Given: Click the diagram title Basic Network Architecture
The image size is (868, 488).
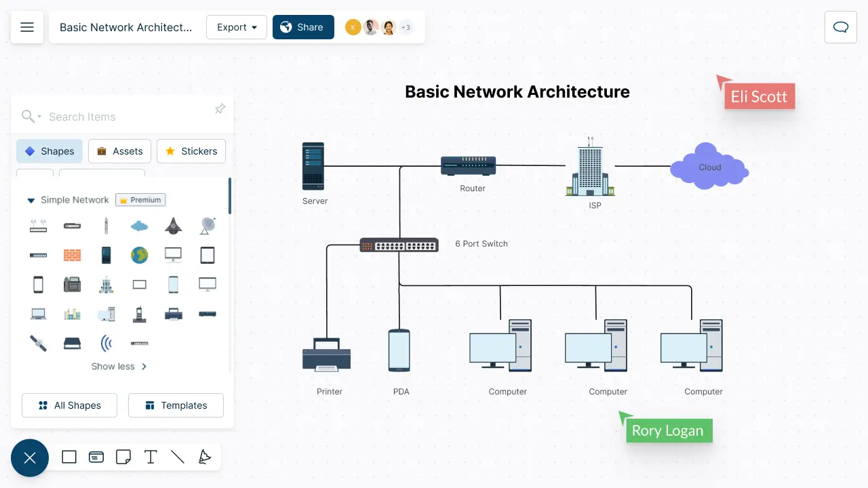Looking at the screenshot, I should pos(517,91).
